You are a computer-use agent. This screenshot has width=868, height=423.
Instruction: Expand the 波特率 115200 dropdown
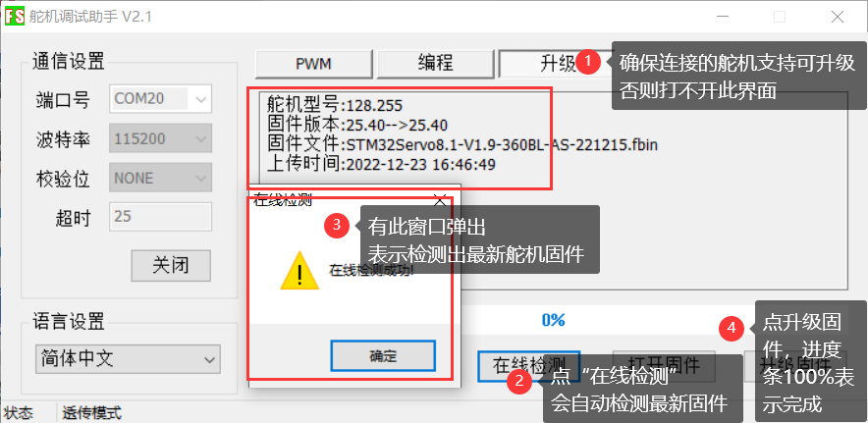click(x=160, y=138)
